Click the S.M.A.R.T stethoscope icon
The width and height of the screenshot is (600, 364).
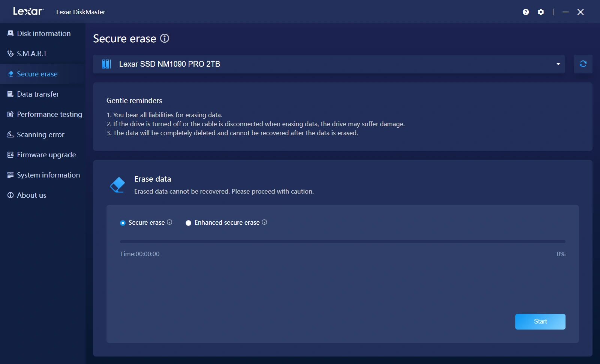[10, 54]
